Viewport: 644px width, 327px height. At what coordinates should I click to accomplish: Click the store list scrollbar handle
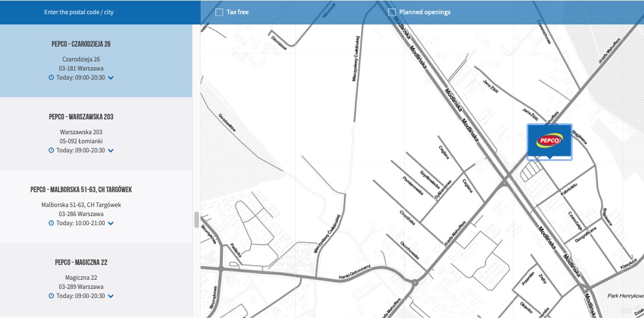pos(196,220)
